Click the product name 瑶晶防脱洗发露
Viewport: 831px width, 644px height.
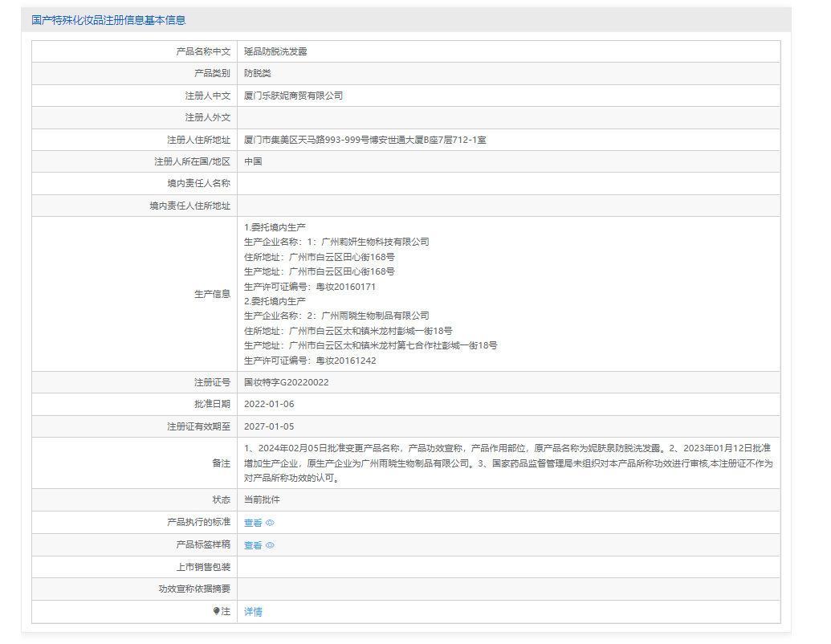pyautogui.click(x=275, y=51)
